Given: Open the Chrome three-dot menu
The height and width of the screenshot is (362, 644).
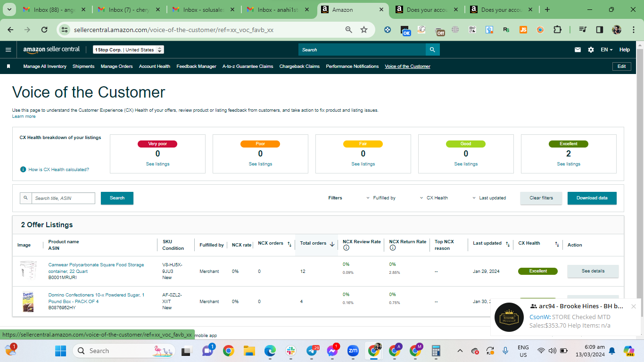Looking at the screenshot, I should point(633,30).
